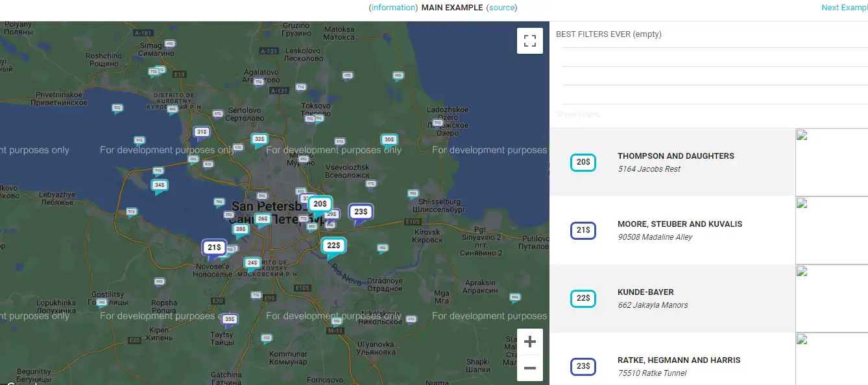Open the 30$ marker near Toksovo
The height and width of the screenshot is (385, 868).
tap(388, 139)
